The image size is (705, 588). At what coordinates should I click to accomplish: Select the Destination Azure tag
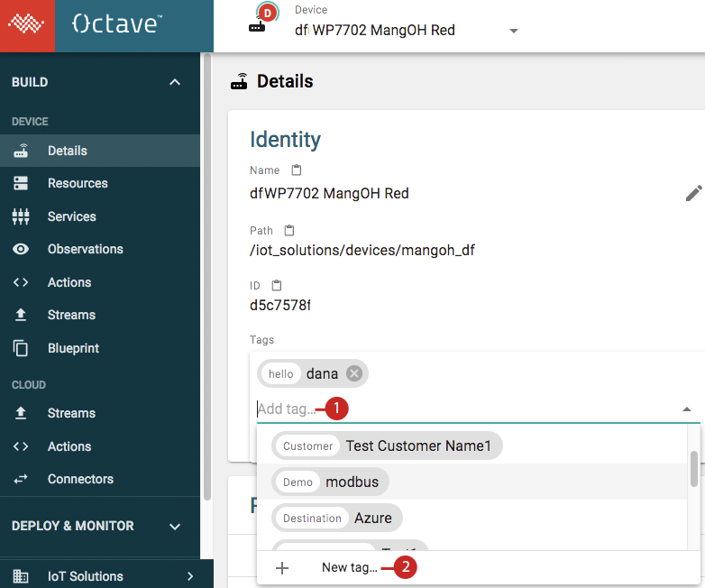pos(337,518)
